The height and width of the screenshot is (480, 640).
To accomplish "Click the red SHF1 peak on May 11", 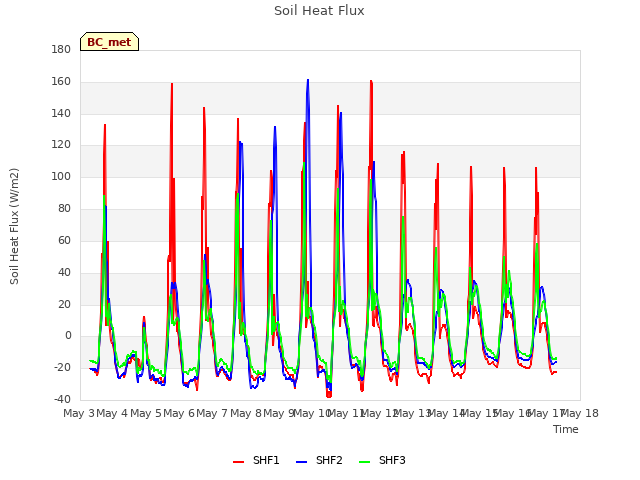I will coord(371,81).
